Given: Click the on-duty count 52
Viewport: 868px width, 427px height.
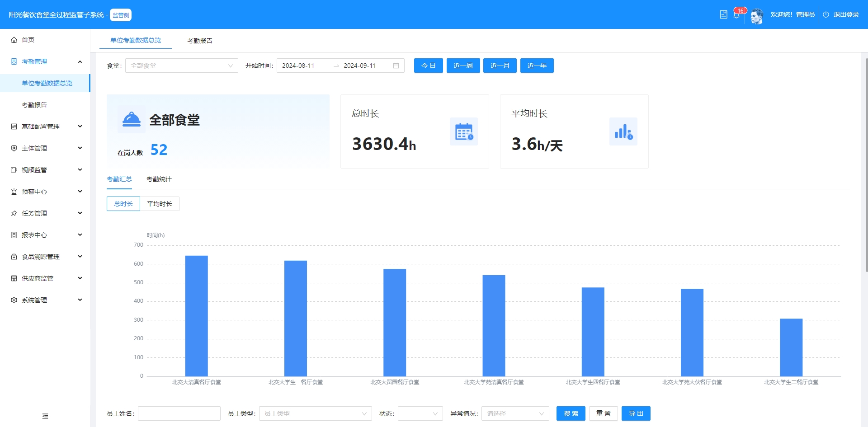Looking at the screenshot, I should pyautogui.click(x=159, y=150).
